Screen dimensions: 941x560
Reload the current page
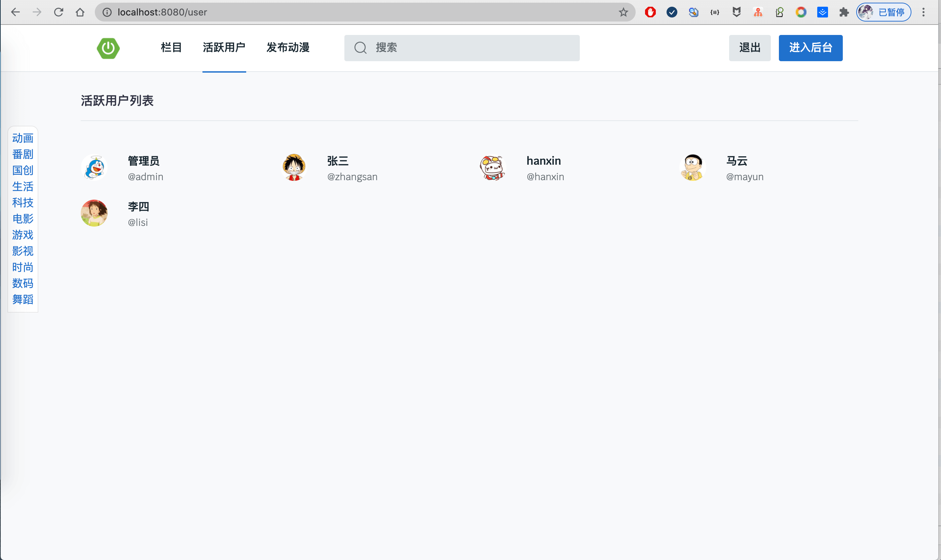(59, 12)
